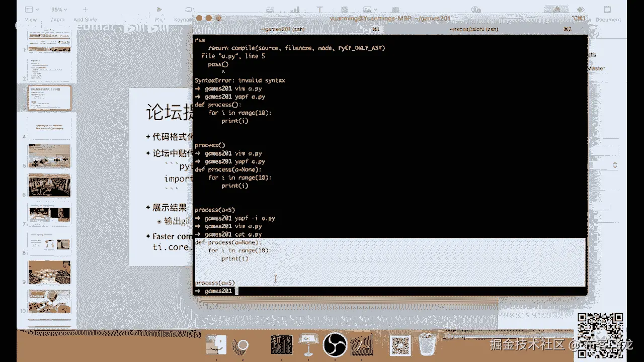Viewport: 644px width, 362px height.
Task: Click the 'games201 cat a.py' command line
Action: tap(228, 234)
